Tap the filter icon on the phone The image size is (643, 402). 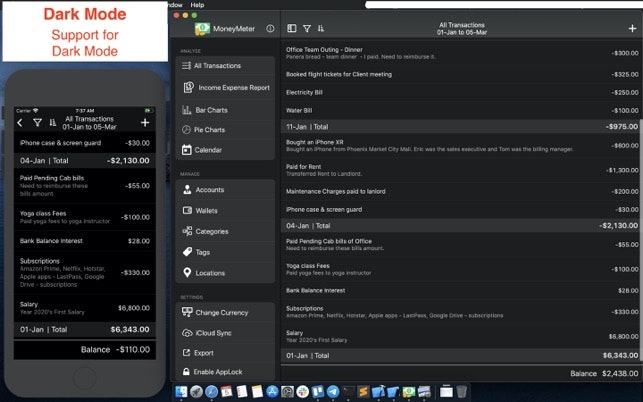(x=37, y=122)
